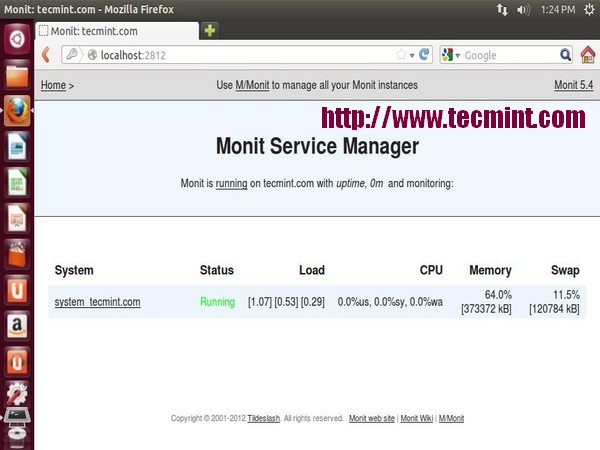Open the Tildeslash link in the footer
The height and width of the screenshot is (450, 600).
click(264, 418)
